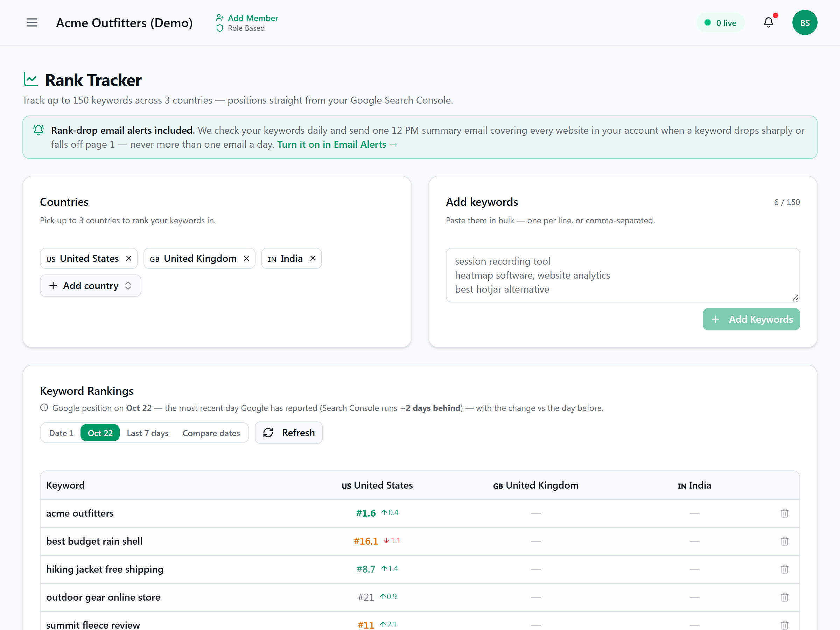The height and width of the screenshot is (630, 840).
Task: Delete the outdoor gear online store keyword
Action: click(784, 597)
